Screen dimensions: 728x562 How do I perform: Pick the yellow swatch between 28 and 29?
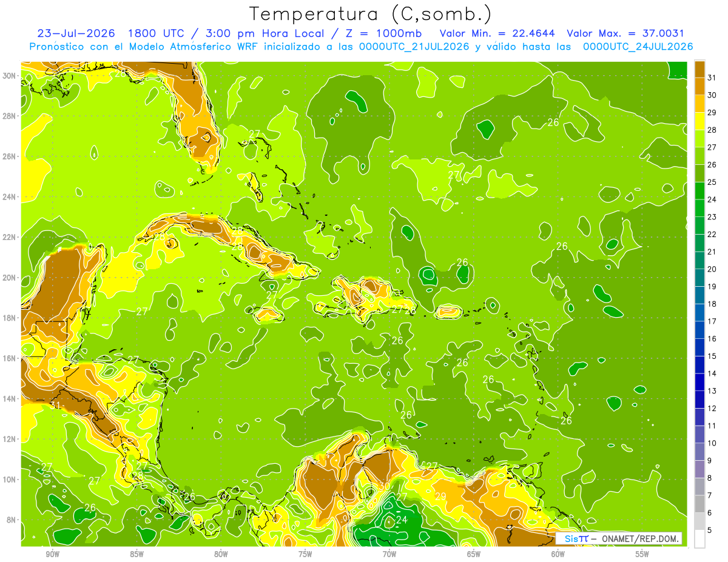[x=699, y=121]
